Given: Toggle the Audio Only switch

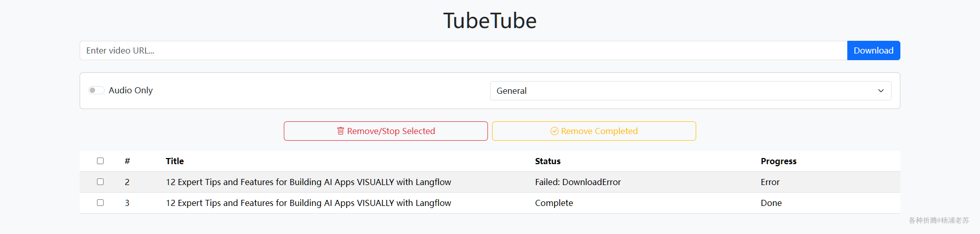Looking at the screenshot, I should [96, 90].
